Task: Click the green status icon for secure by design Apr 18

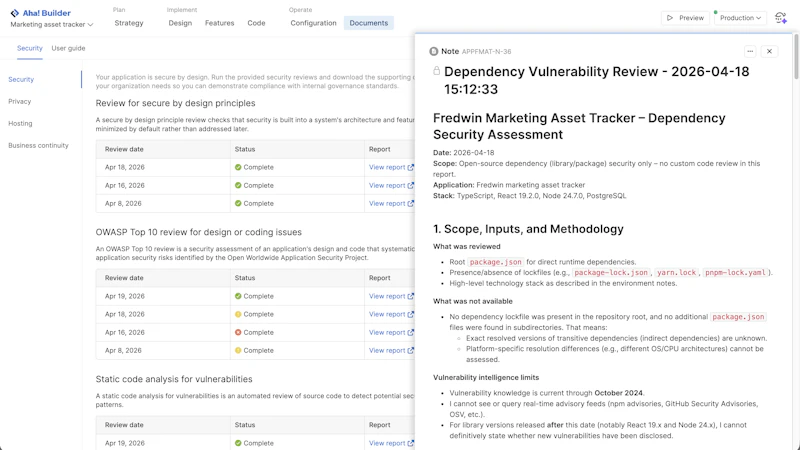Action: [x=238, y=167]
